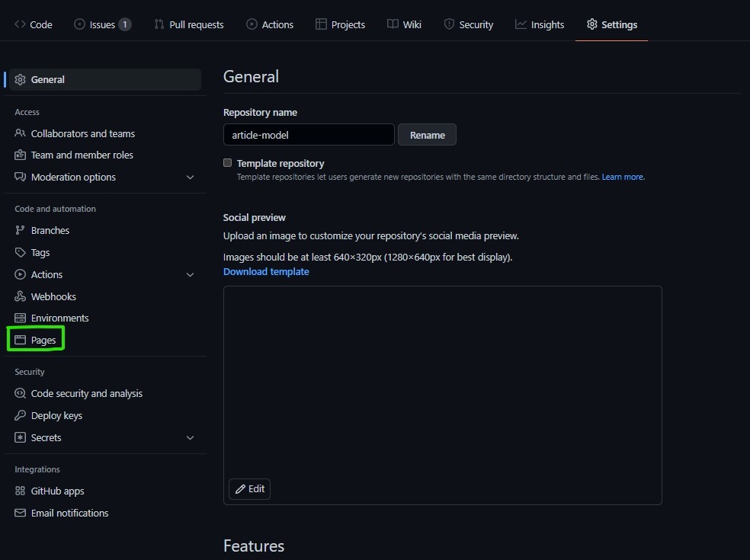Open Webhooks settings
The image size is (750, 560).
coord(53,296)
